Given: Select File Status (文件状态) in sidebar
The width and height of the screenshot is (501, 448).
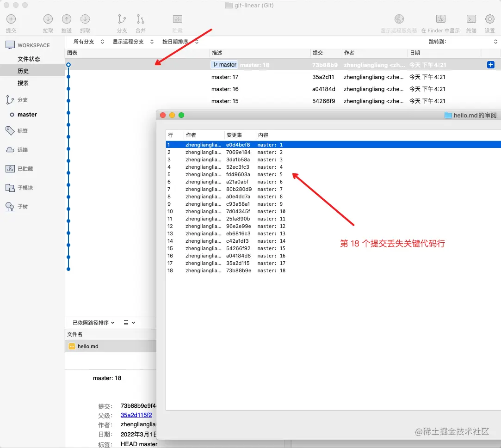Looking at the screenshot, I should pos(29,59).
